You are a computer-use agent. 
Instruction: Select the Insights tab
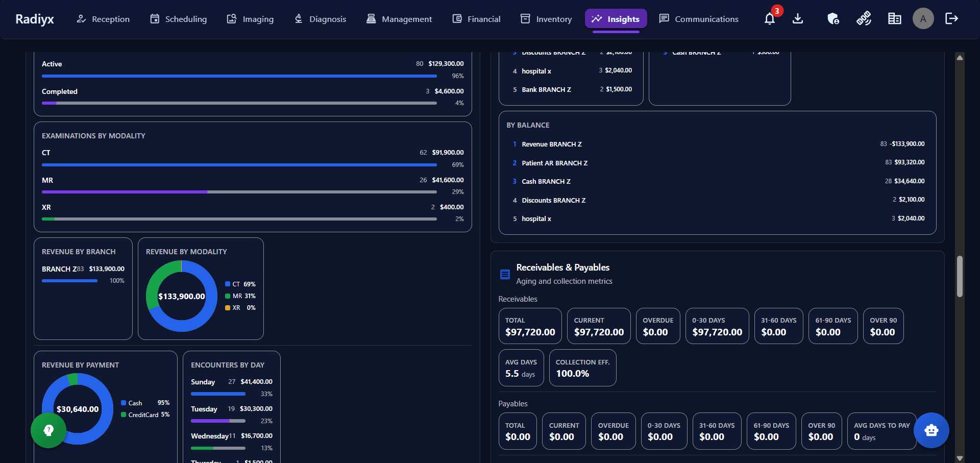pyautogui.click(x=616, y=19)
